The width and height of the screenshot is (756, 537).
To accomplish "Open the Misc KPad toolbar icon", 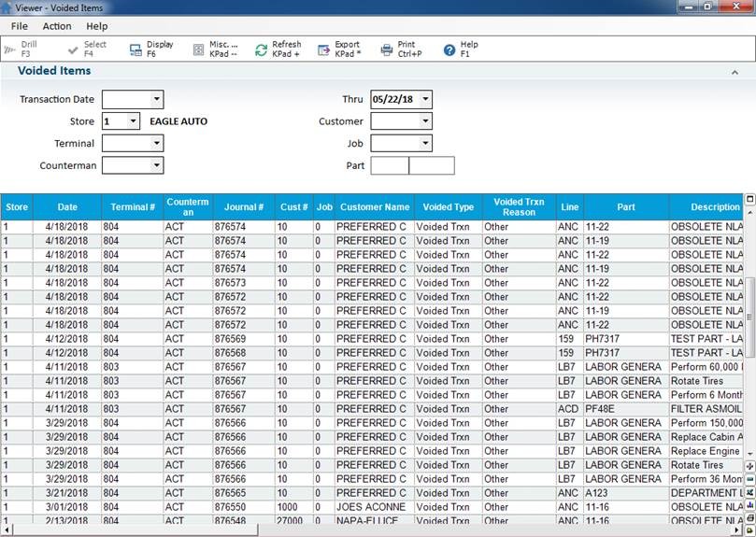I will click(x=198, y=49).
